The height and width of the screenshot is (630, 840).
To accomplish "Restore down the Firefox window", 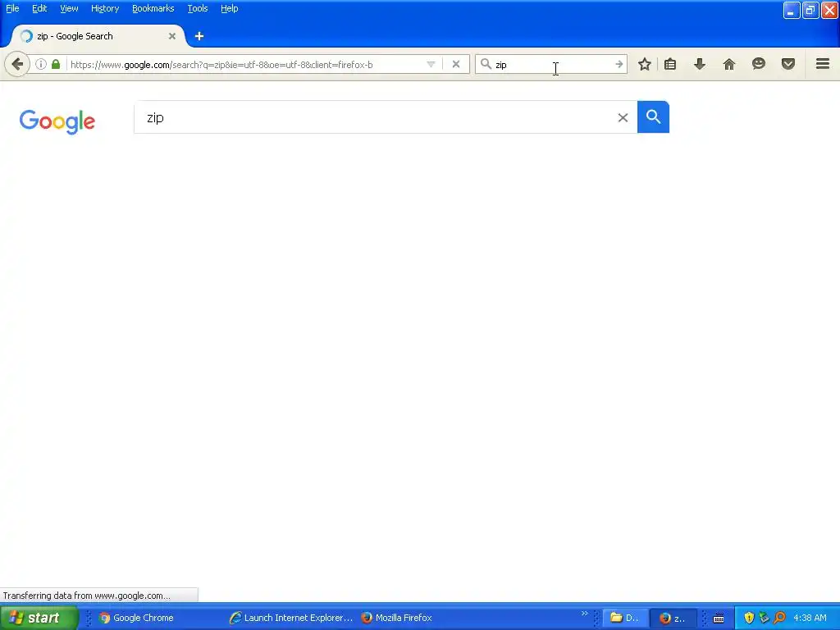I will coord(810,10).
